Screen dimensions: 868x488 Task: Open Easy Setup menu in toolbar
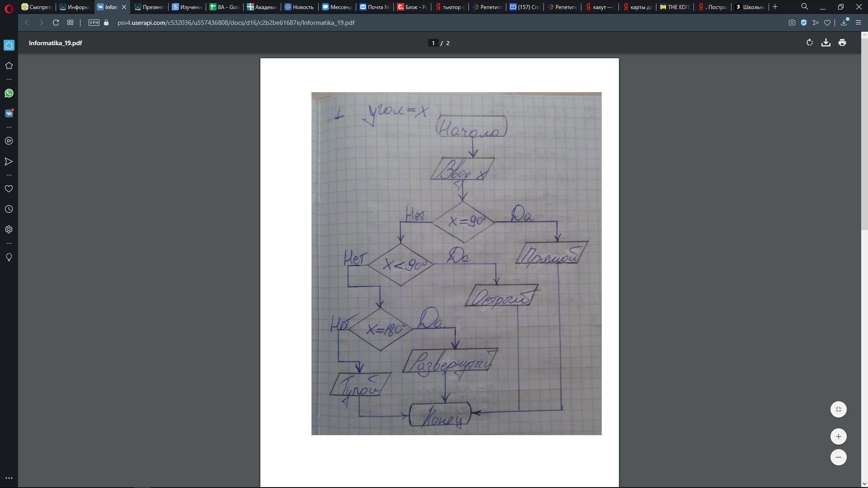click(858, 23)
